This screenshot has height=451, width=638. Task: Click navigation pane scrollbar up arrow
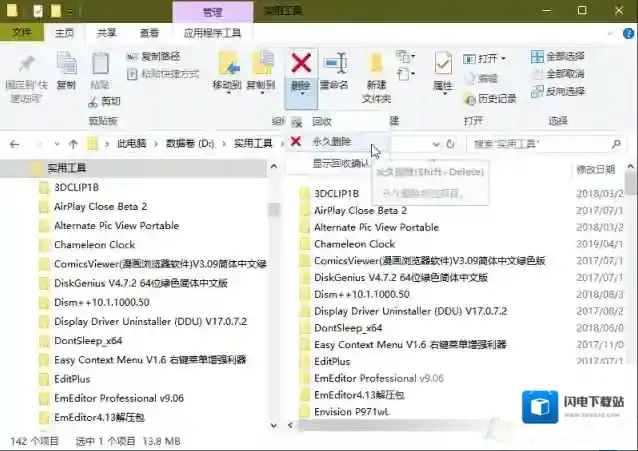(x=274, y=166)
